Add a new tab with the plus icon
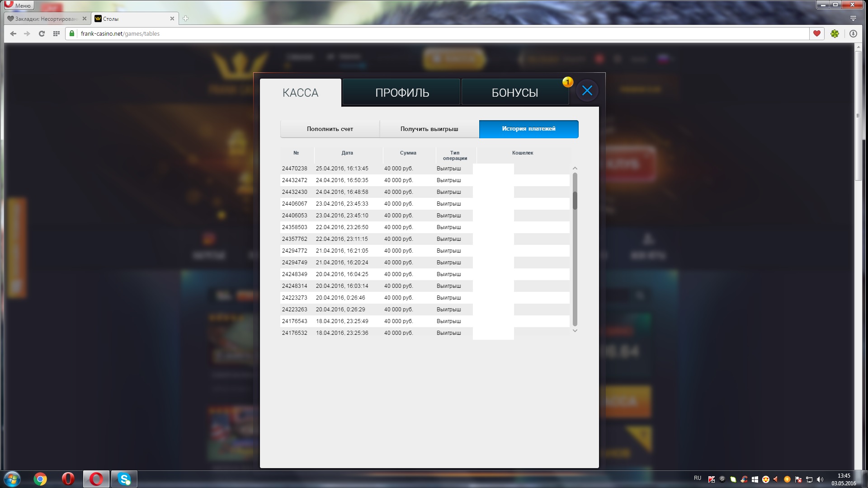 (185, 19)
